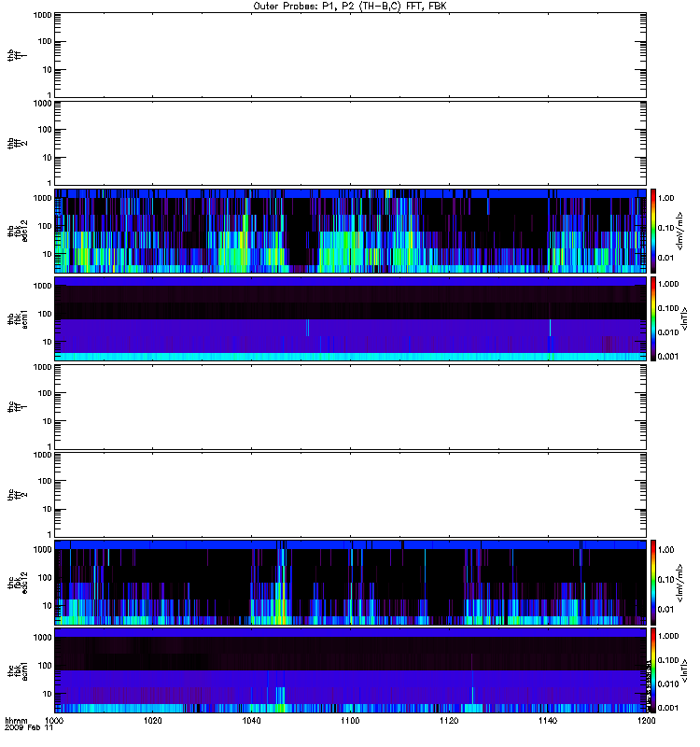Click the '100' y-tick of the thc fbk scm1 panel
The height and width of the screenshot is (747, 700).
pos(45,666)
